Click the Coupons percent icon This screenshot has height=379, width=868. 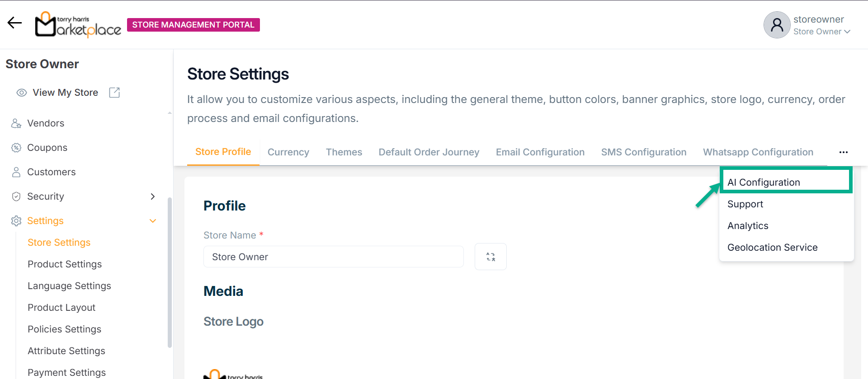[x=16, y=148]
